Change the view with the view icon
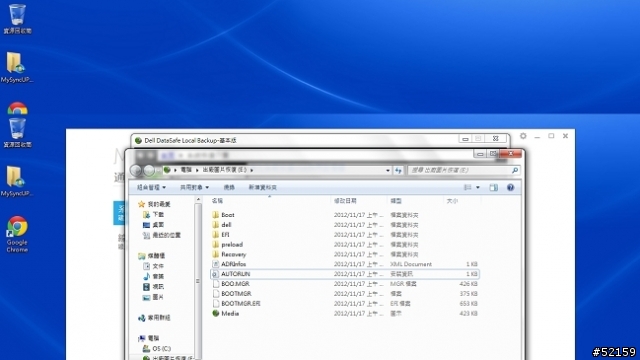This screenshot has height=360, width=640. point(467,187)
